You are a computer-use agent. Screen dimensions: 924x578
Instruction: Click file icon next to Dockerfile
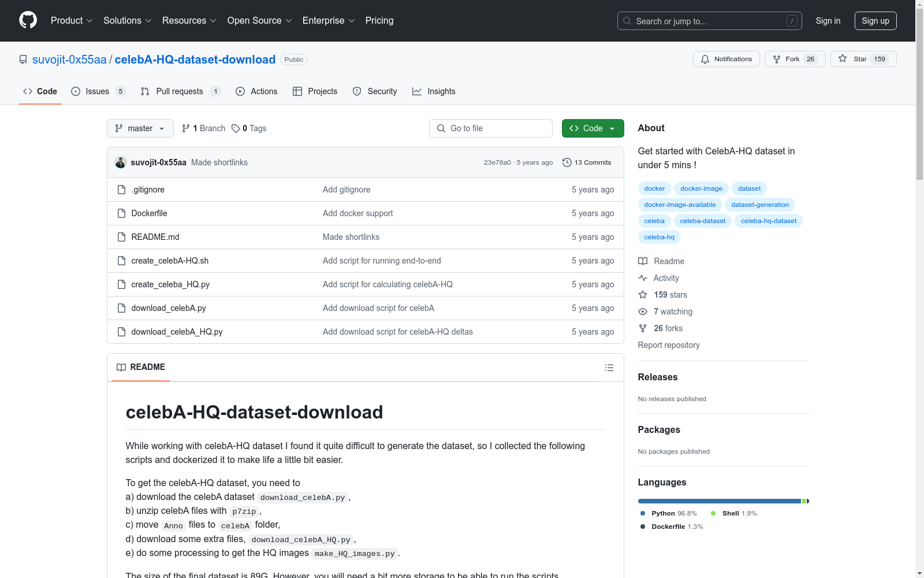pyautogui.click(x=121, y=213)
